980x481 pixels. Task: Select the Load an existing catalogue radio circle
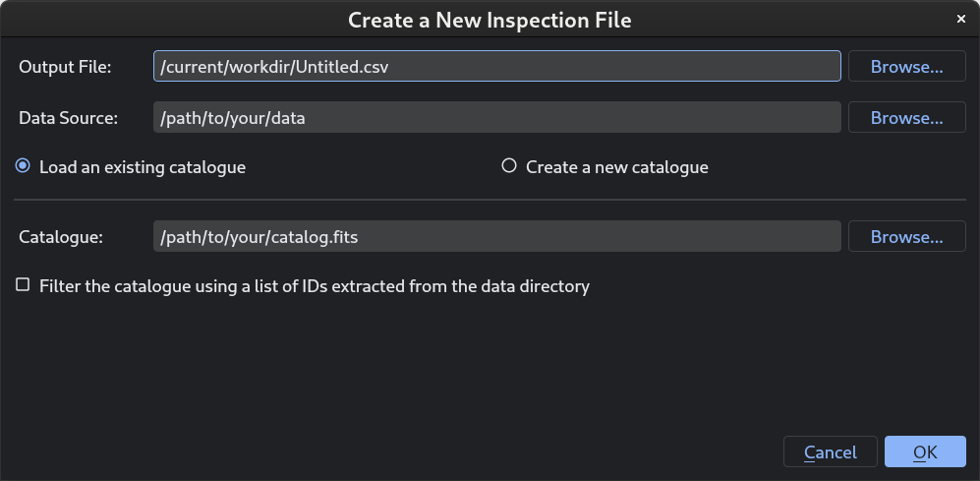pyautogui.click(x=23, y=166)
